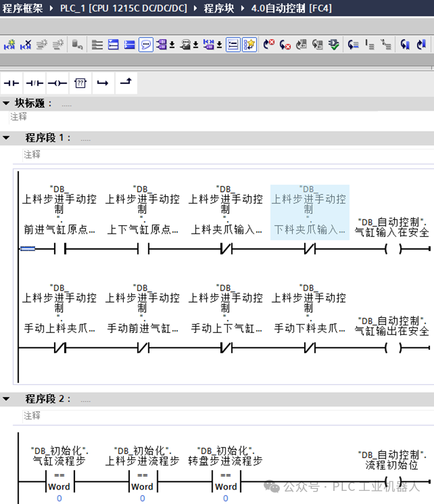The image size is (434, 504).
Task: Click 程序框架 in the breadcrumb
Action: [x=23, y=8]
